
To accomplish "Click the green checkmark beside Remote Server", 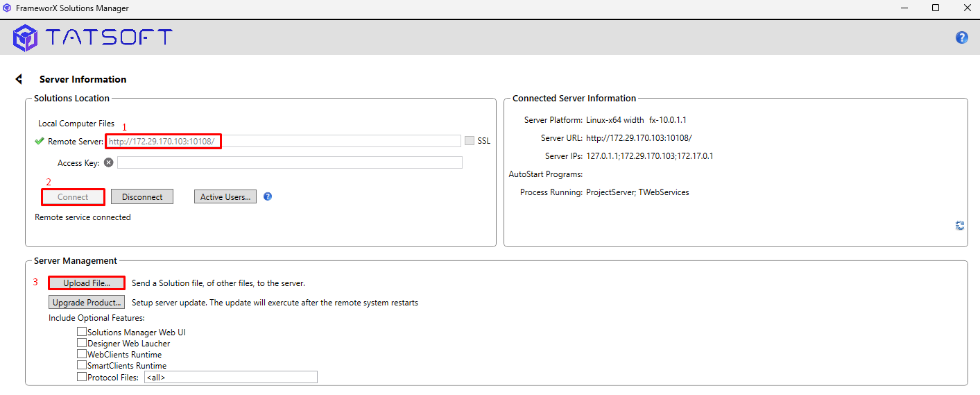I will tap(40, 141).
